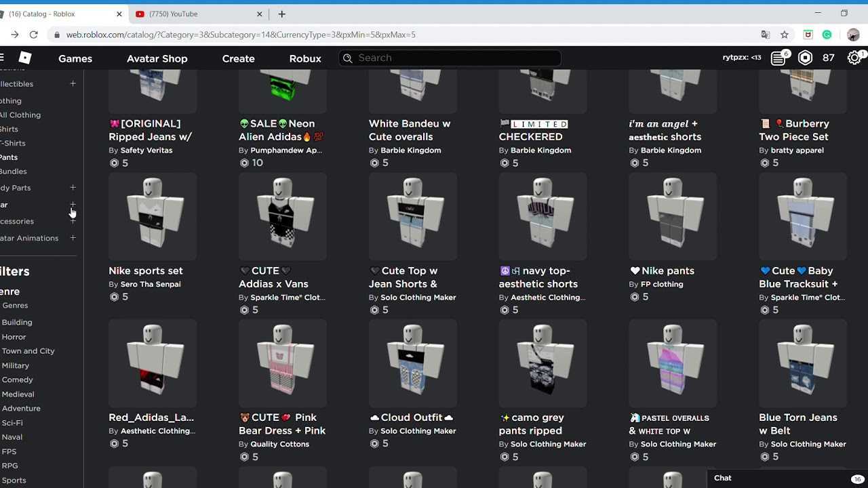Open Nike sports set thumbnail
The width and height of the screenshot is (868, 488).
pyautogui.click(x=153, y=216)
